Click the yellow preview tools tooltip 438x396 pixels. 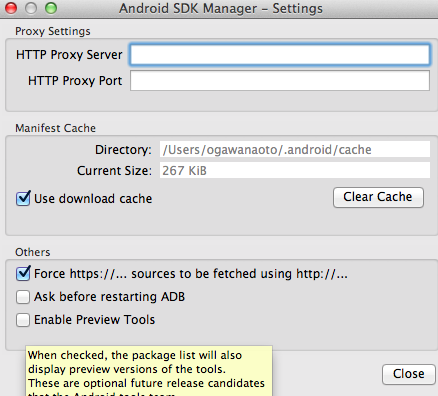pyautogui.click(x=149, y=371)
